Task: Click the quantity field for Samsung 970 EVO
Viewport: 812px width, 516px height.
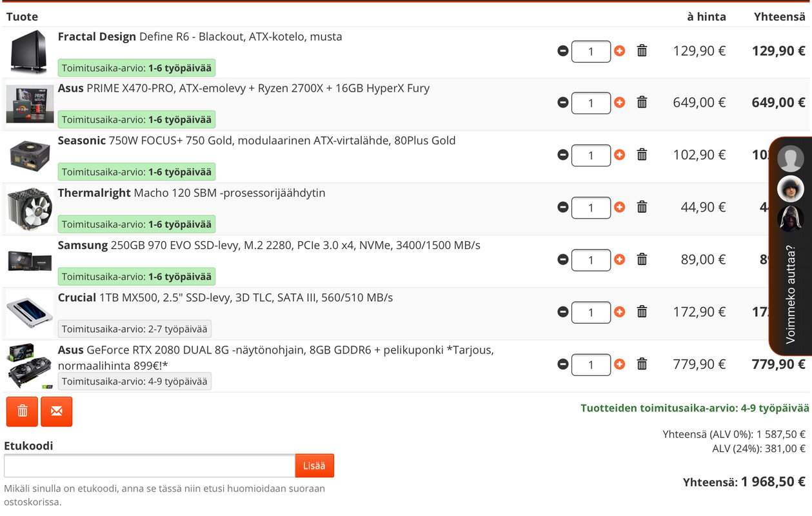Action: click(x=591, y=260)
